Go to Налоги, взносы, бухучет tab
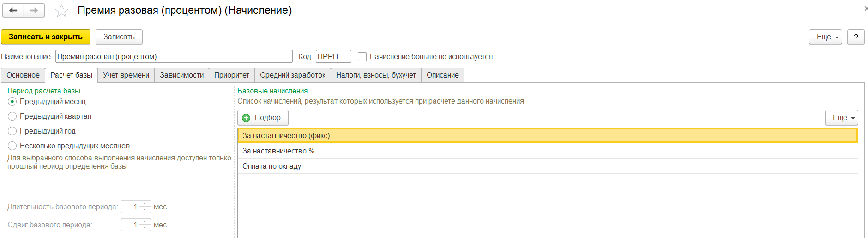This screenshot has height=238, width=868. click(x=375, y=75)
